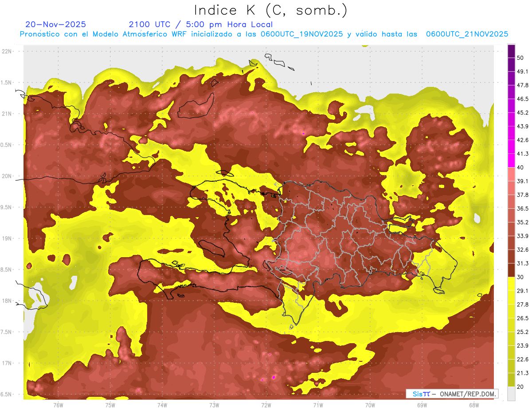Click colorbar value '40'
The height and width of the screenshot is (411, 532).
click(x=520, y=168)
